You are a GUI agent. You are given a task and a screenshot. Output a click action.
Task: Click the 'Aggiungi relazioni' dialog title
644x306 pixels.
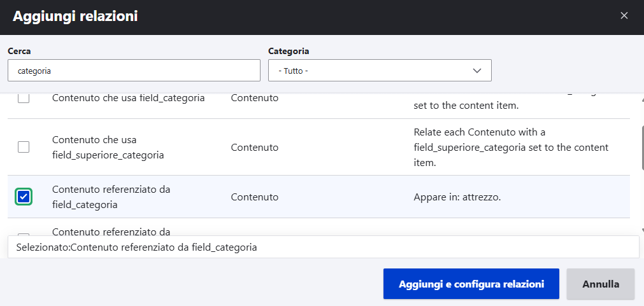(75, 17)
